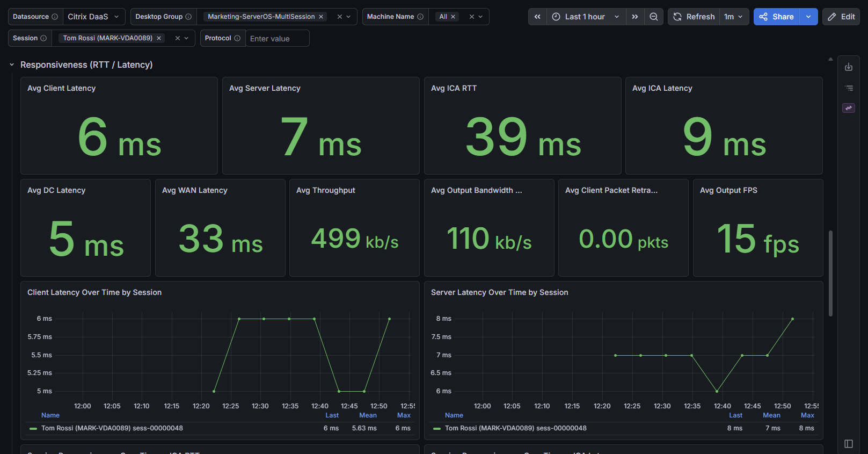The width and height of the screenshot is (868, 454).
Task: Click Avg WAN Latency panel title
Action: point(195,190)
